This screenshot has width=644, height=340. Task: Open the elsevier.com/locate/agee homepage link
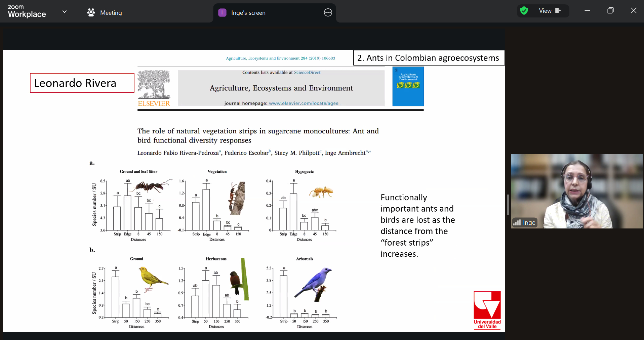304,103
